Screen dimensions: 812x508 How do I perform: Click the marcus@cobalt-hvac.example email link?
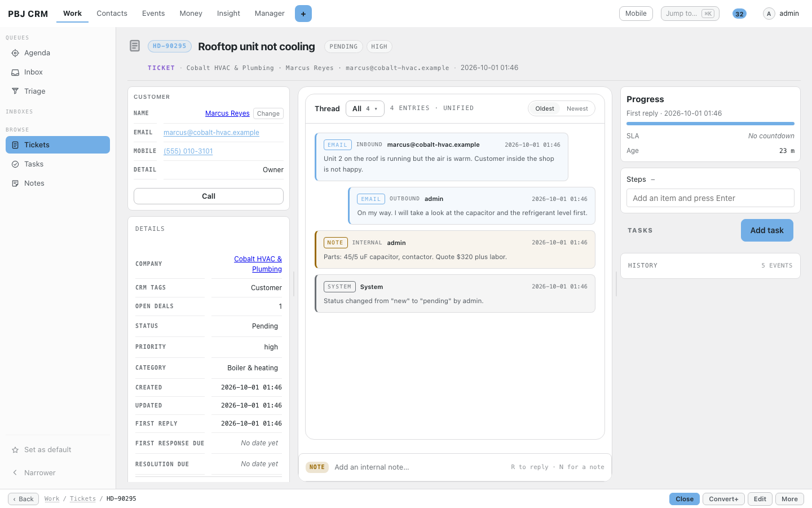211,133
